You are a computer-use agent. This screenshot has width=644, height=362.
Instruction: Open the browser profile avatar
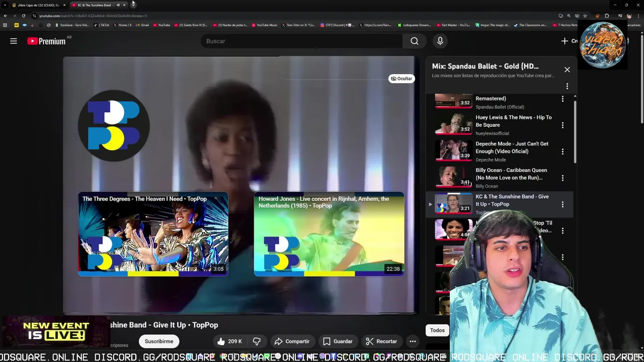629,16
